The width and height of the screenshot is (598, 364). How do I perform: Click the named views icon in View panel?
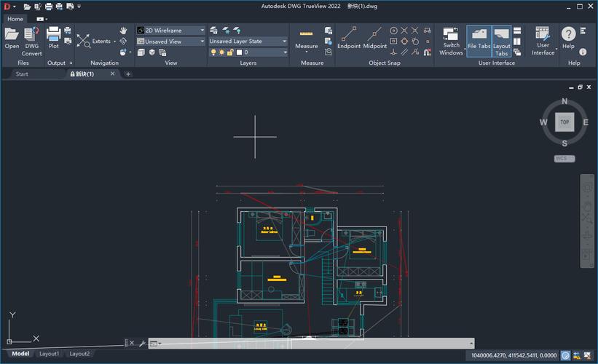pos(162,52)
